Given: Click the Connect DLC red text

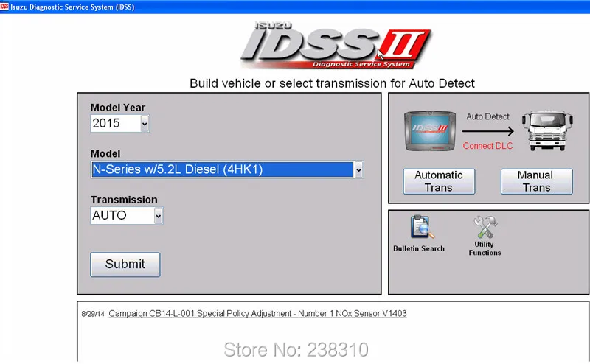Looking at the screenshot, I should pos(487,146).
